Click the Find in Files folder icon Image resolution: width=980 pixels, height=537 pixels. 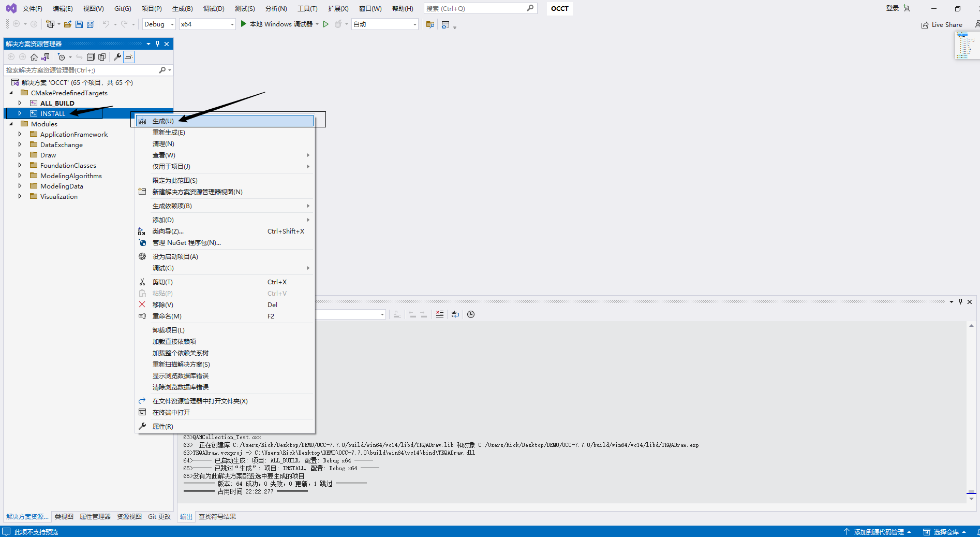(x=430, y=24)
